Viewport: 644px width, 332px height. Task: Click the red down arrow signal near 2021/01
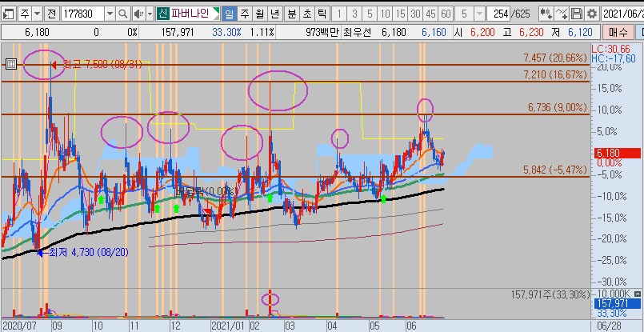click(x=208, y=212)
